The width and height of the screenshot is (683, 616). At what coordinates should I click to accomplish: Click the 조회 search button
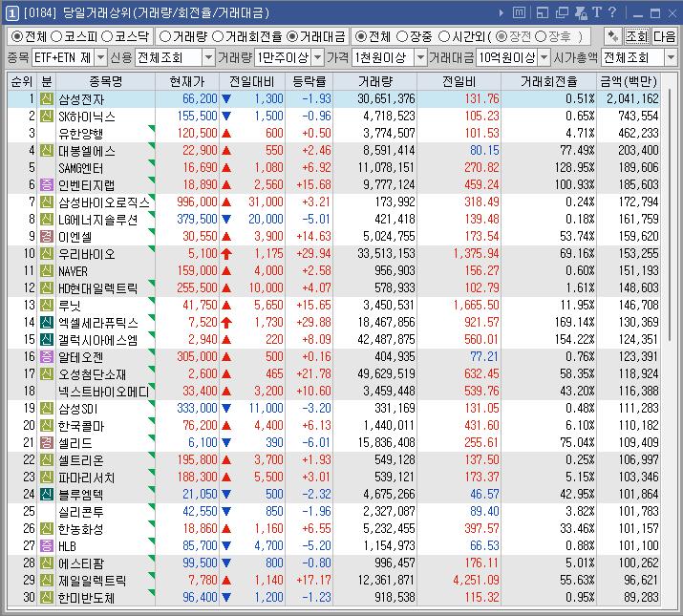(x=637, y=36)
